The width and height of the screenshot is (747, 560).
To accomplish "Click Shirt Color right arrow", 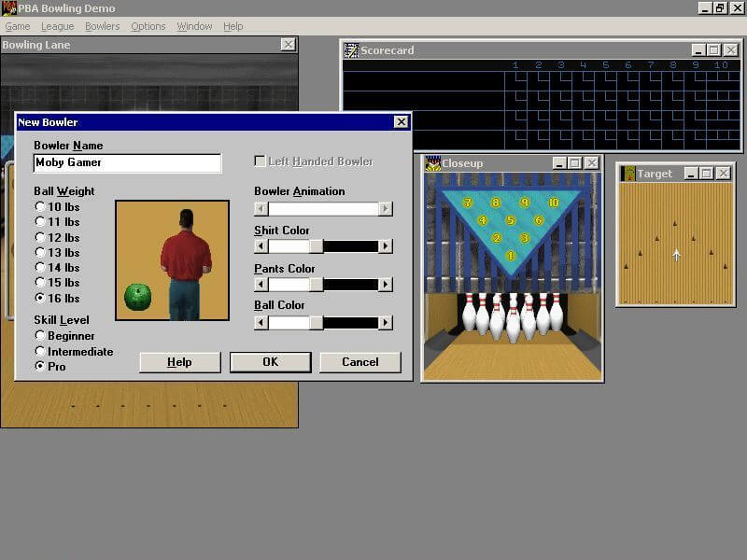I will coord(386,246).
